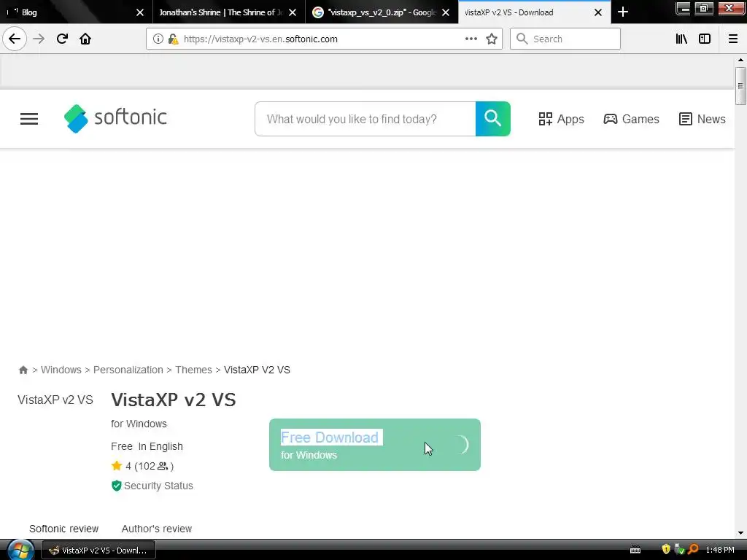The image size is (747, 560).
Task: Click the 'VistaXP v2 VS' page heading
Action: click(x=174, y=400)
